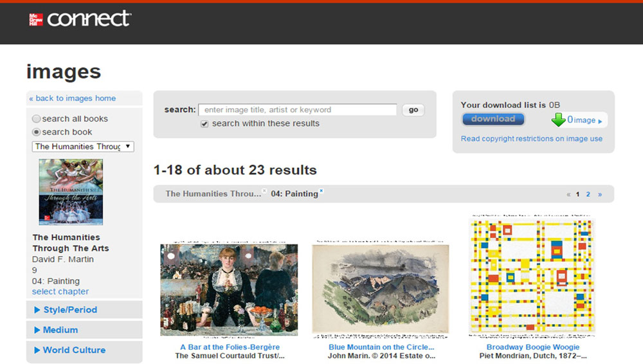Expand the World Culture filter section
This screenshot has width=643, height=364.
click(x=84, y=350)
